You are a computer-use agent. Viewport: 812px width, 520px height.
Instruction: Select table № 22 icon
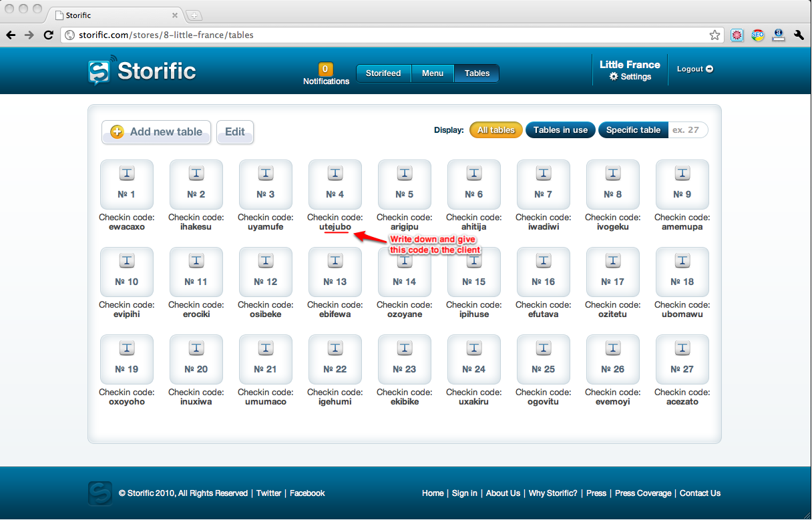point(335,348)
